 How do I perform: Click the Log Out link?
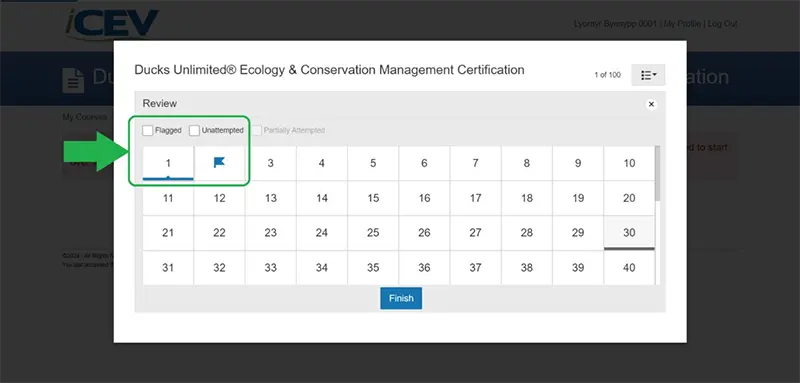pyautogui.click(x=722, y=24)
